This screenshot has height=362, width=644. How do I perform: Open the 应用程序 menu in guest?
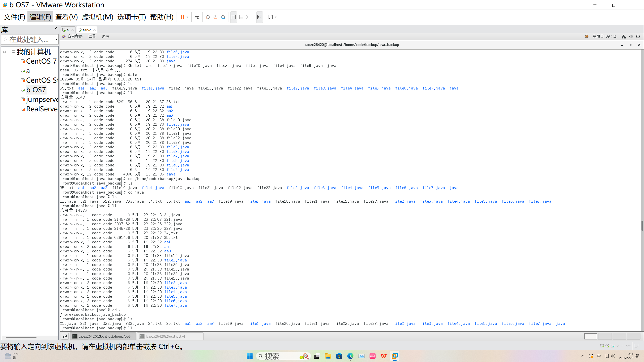click(x=75, y=36)
